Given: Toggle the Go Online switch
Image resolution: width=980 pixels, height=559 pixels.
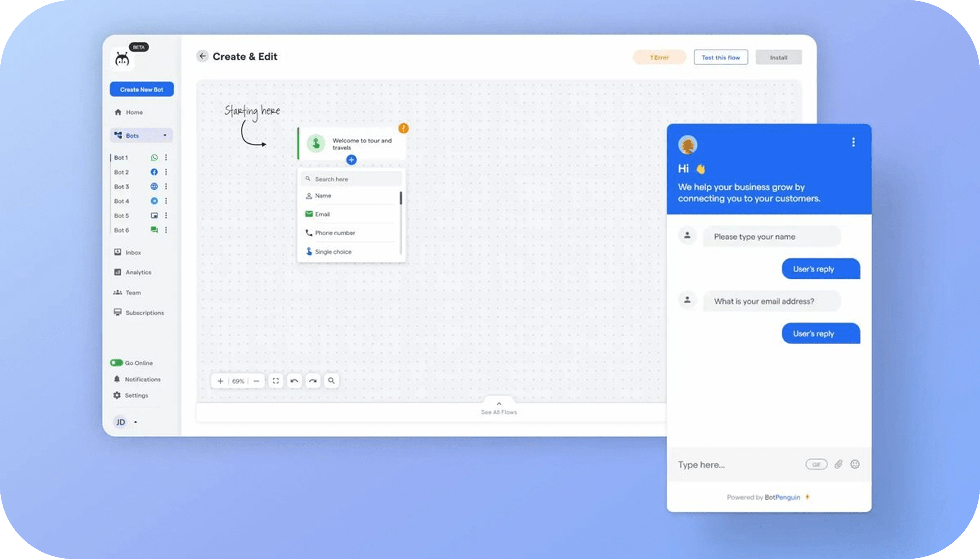Looking at the screenshot, I should coord(116,363).
